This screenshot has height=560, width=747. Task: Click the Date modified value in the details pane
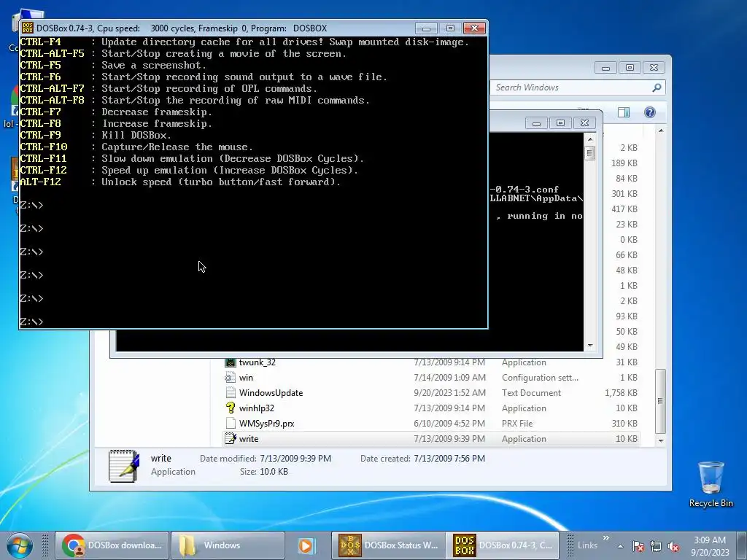click(x=295, y=459)
